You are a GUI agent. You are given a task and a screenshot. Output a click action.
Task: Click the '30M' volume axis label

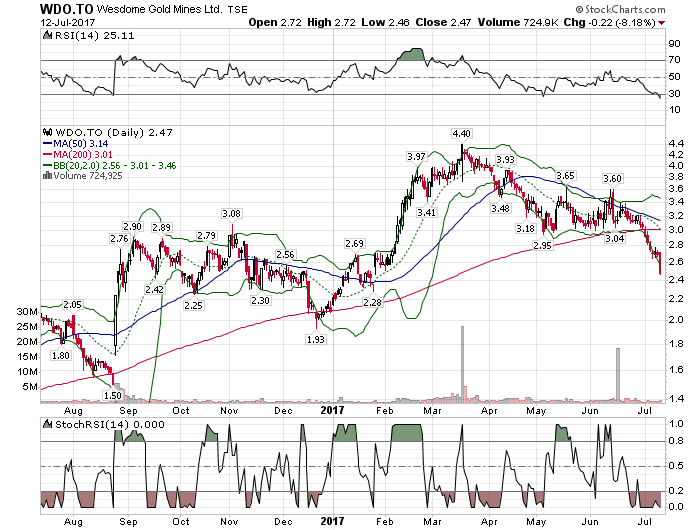27,312
